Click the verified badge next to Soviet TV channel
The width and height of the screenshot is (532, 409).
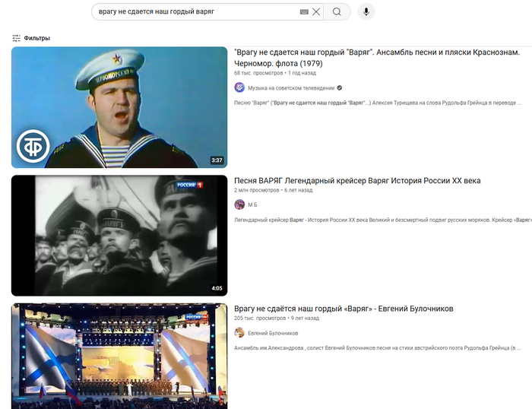pos(339,88)
